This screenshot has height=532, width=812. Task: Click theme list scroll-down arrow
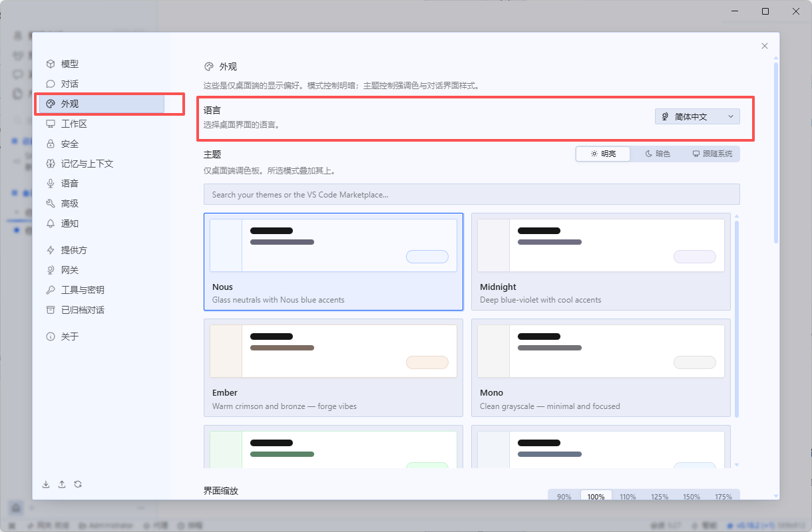(737, 465)
